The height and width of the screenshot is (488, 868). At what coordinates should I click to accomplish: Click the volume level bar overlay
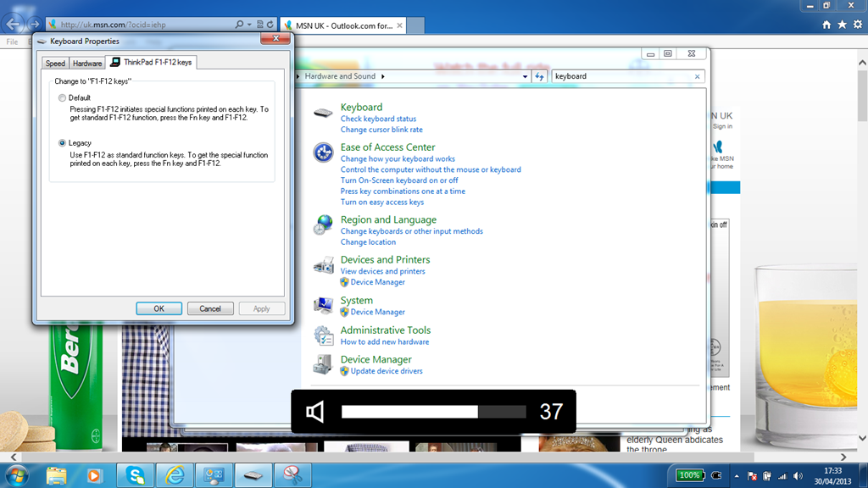point(433,412)
